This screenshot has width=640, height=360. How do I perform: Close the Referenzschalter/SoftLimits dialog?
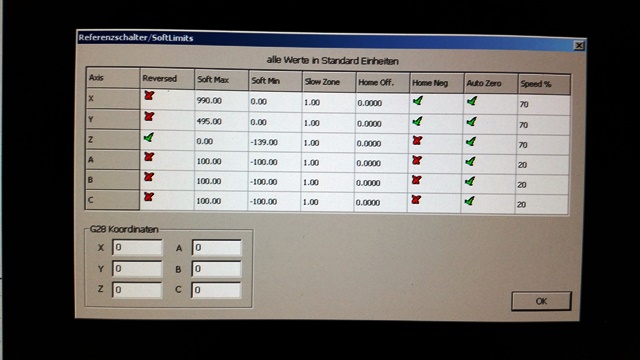pos(579,45)
